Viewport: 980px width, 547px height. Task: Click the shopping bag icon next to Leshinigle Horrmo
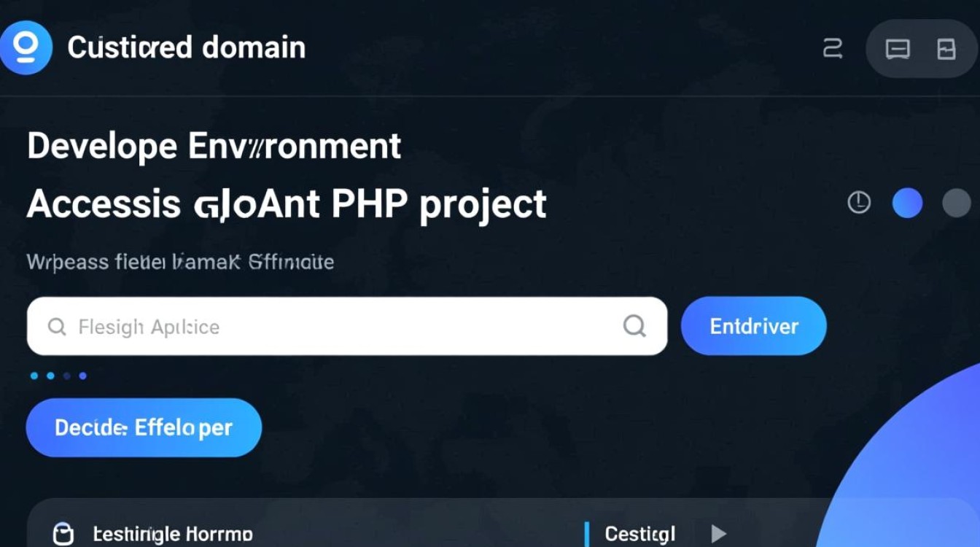64,533
